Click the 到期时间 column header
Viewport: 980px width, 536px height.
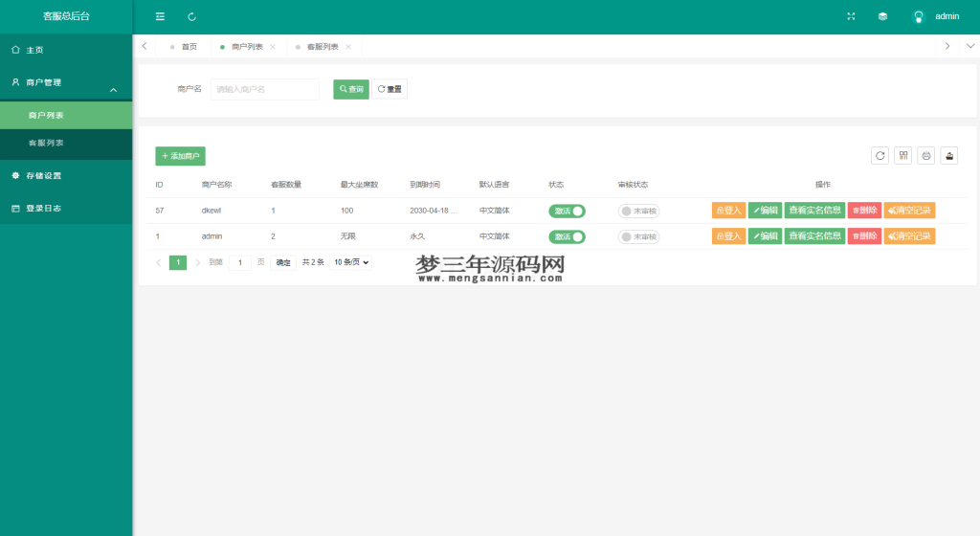(425, 185)
